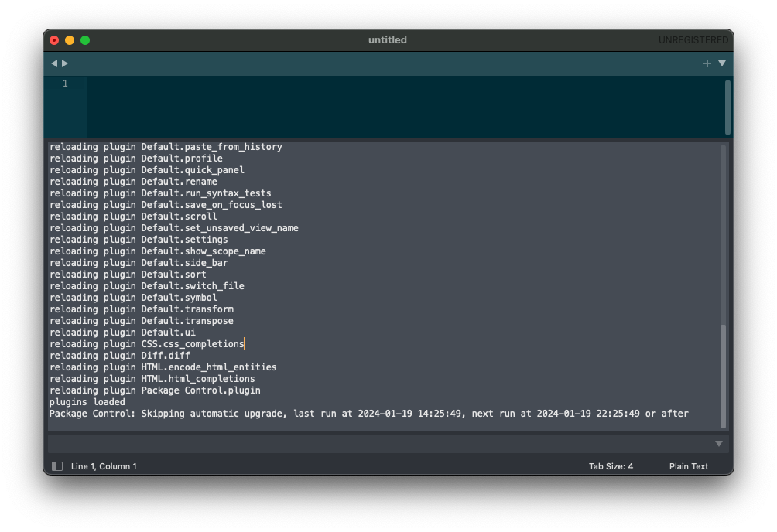Toggle the side bar from status bar icon
The width and height of the screenshot is (777, 532).
57,466
